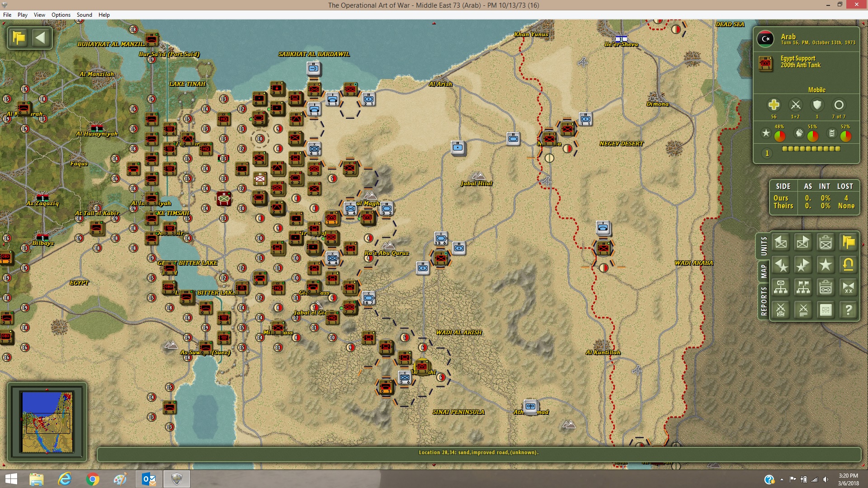868x488 pixels.
Task: Open File Explorer from taskbar
Action: point(37,479)
